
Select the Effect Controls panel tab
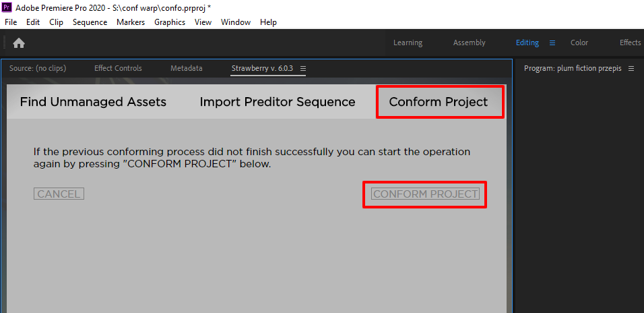click(x=118, y=68)
